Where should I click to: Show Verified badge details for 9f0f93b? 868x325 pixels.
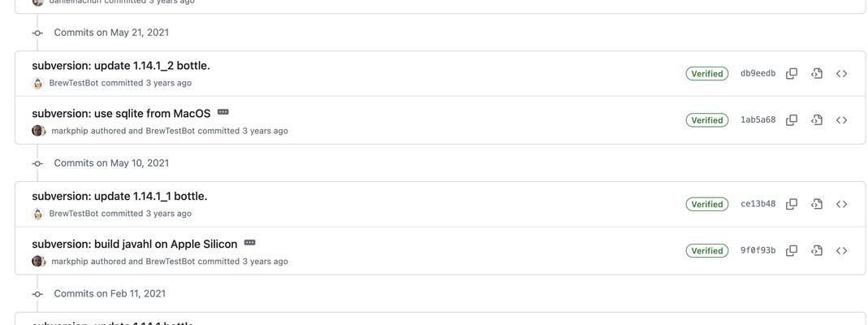click(707, 251)
